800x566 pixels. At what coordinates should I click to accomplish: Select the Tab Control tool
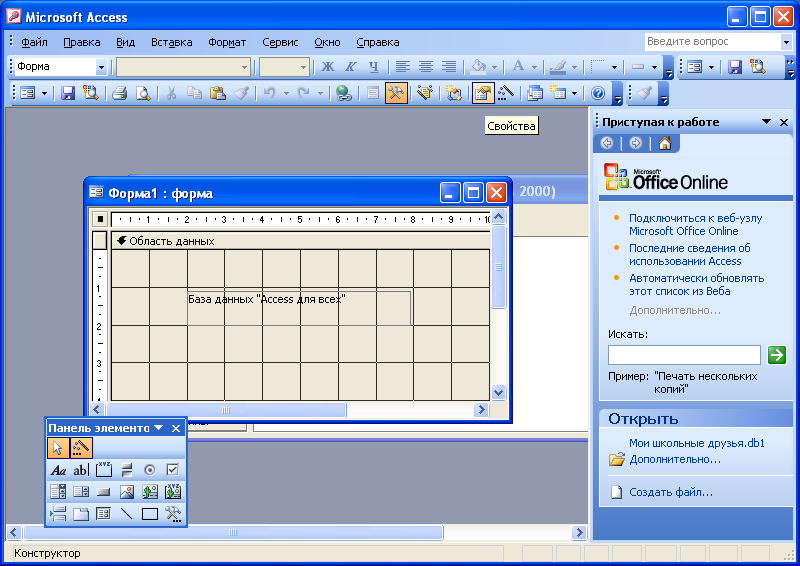pyautogui.click(x=81, y=513)
